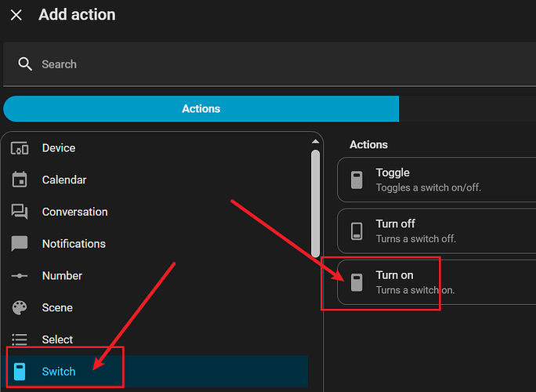Click the Conversation chat icon
Screen dimensions: 536x392
point(20,212)
